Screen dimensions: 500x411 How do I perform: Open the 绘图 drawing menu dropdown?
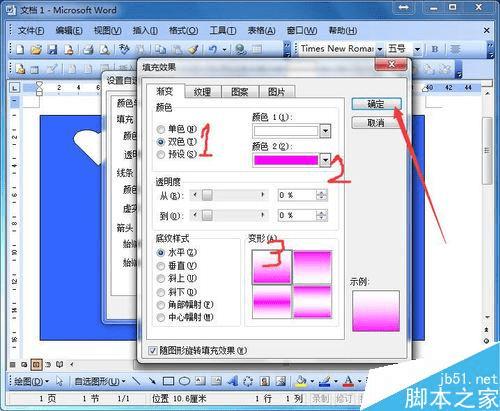[31, 381]
